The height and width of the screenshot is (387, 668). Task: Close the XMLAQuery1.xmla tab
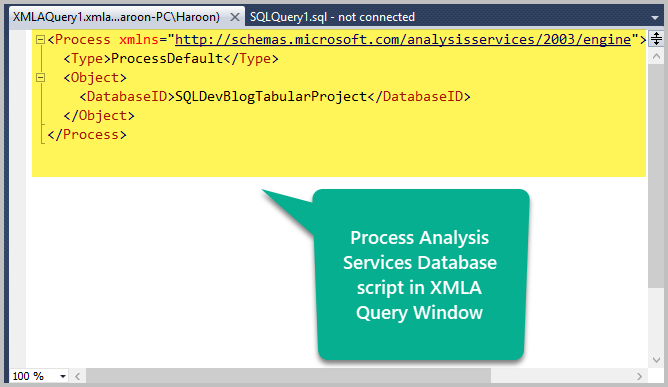point(235,17)
